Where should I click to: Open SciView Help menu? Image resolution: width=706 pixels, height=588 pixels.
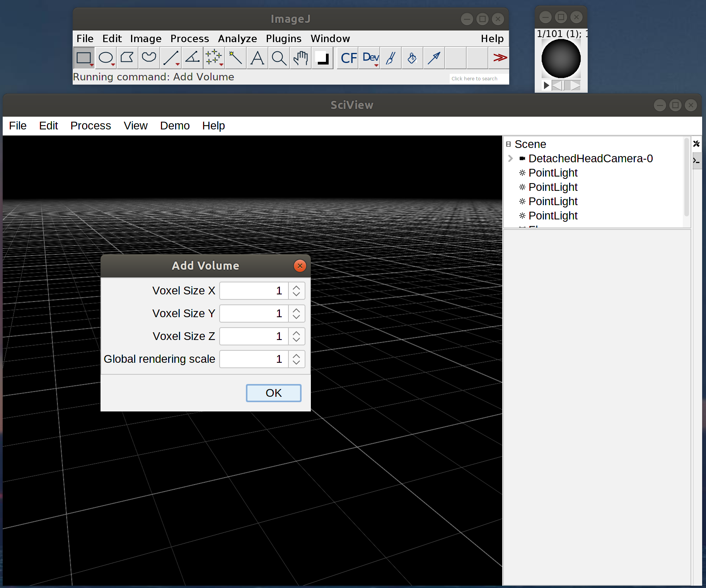tap(213, 126)
